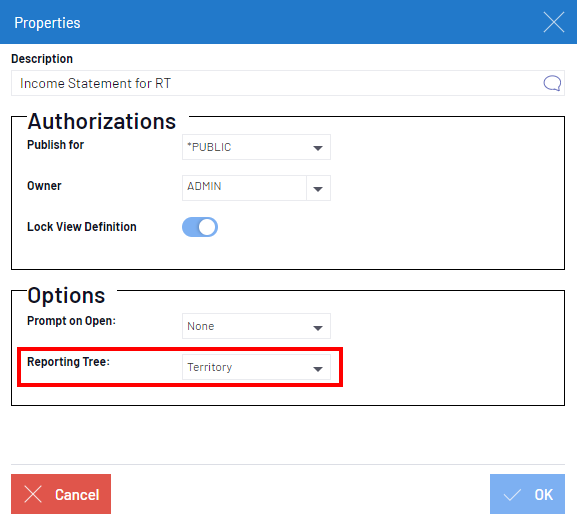The width and height of the screenshot is (577, 523).
Task: Click the X icon on Cancel button
Action: [33, 494]
